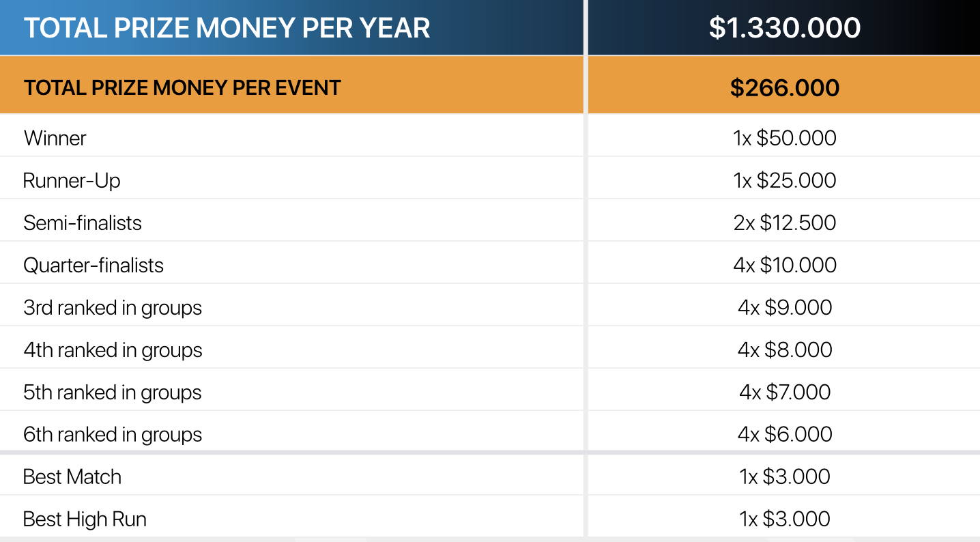Select the 4x $10.000 prize value
The height and width of the screenshot is (542, 980).
(x=784, y=265)
